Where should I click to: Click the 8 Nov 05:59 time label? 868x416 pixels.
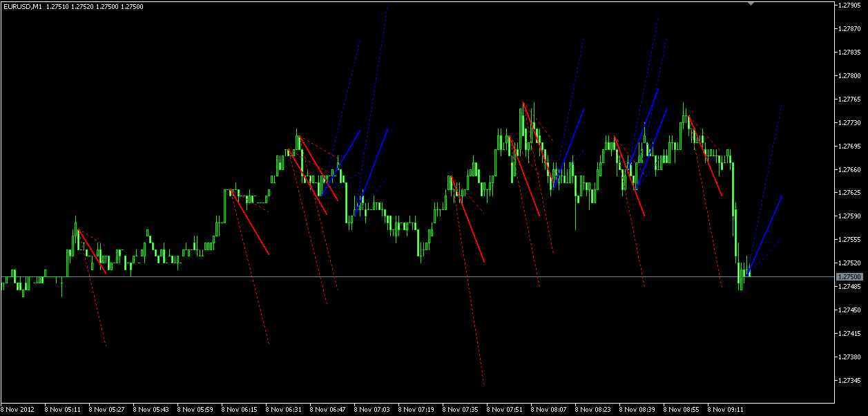click(x=196, y=409)
